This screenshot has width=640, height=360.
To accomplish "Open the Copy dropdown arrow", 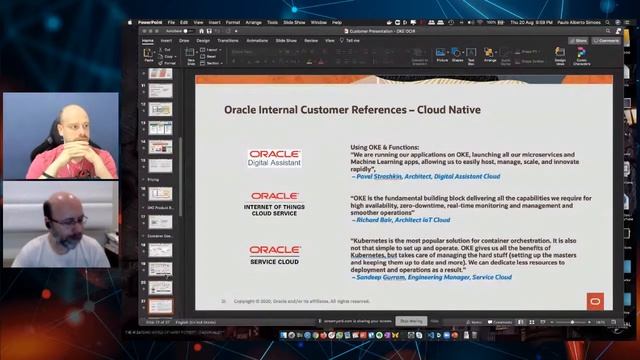I will pyautogui.click(x=176, y=57).
